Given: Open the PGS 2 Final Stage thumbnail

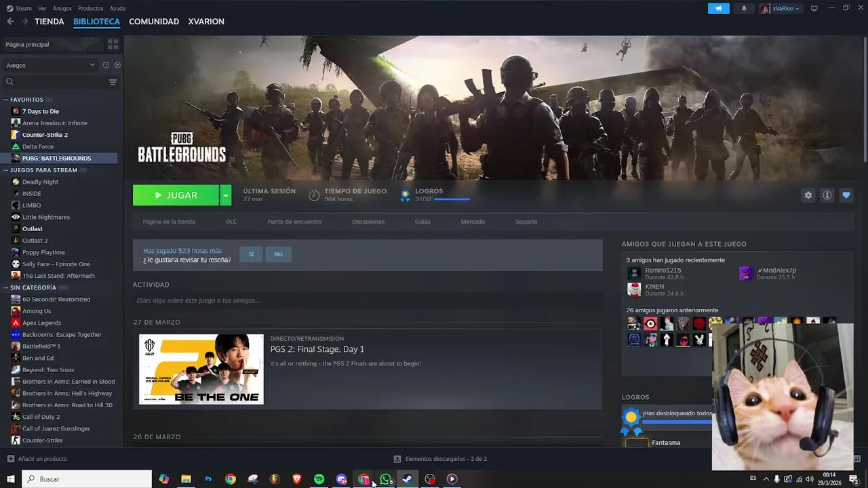Looking at the screenshot, I should pos(201,369).
